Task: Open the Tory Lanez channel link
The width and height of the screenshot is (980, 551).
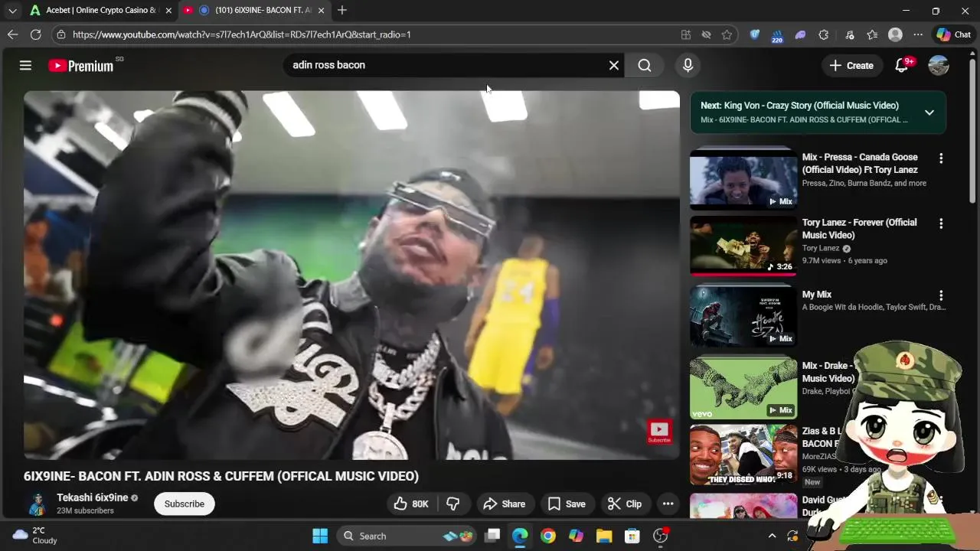Action: click(x=821, y=248)
